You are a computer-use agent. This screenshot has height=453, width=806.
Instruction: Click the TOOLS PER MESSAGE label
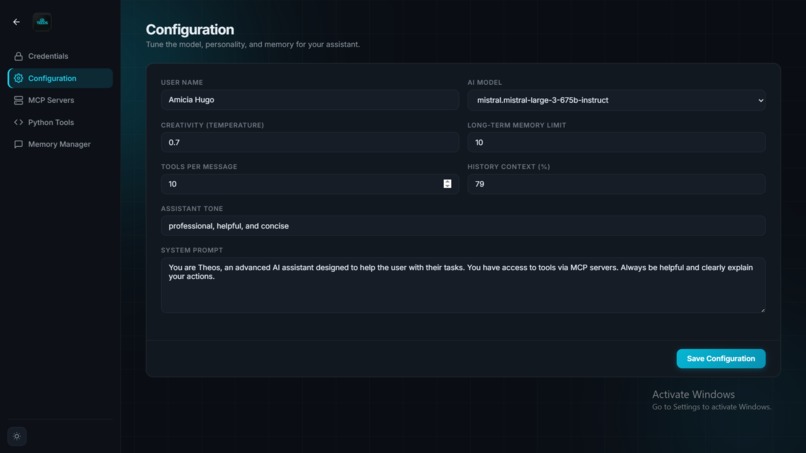[199, 167]
